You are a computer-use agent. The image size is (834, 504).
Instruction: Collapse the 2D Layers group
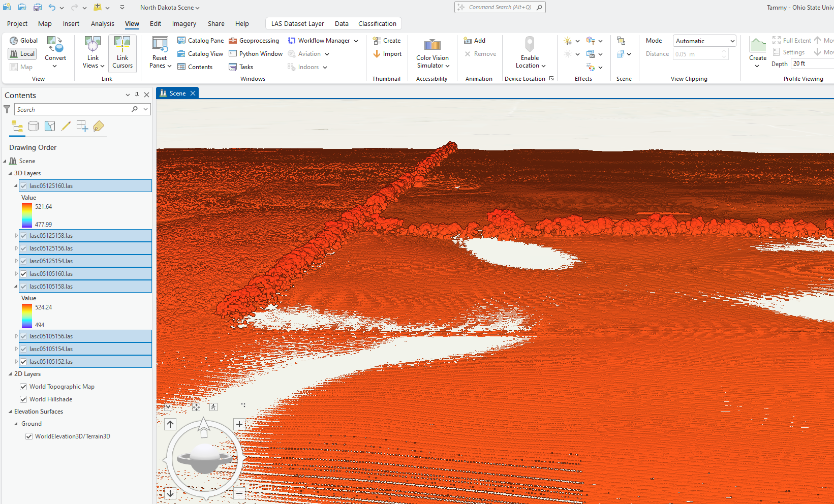(x=10, y=374)
